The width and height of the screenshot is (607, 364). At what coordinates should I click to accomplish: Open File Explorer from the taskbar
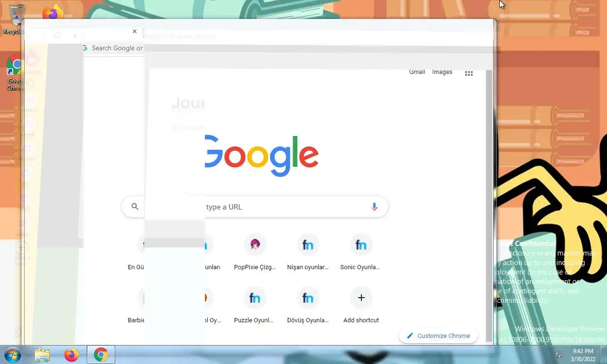click(x=42, y=355)
